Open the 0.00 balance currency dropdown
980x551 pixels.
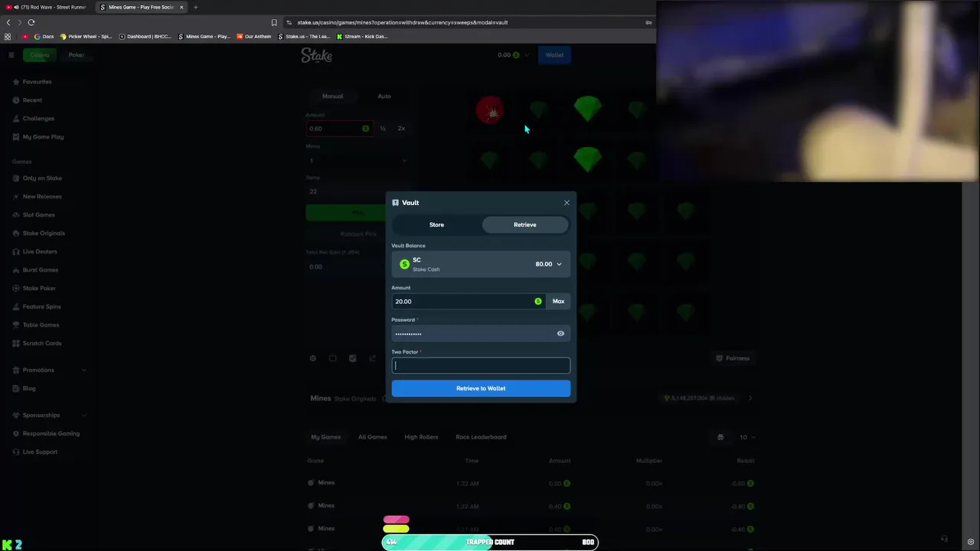click(513, 55)
